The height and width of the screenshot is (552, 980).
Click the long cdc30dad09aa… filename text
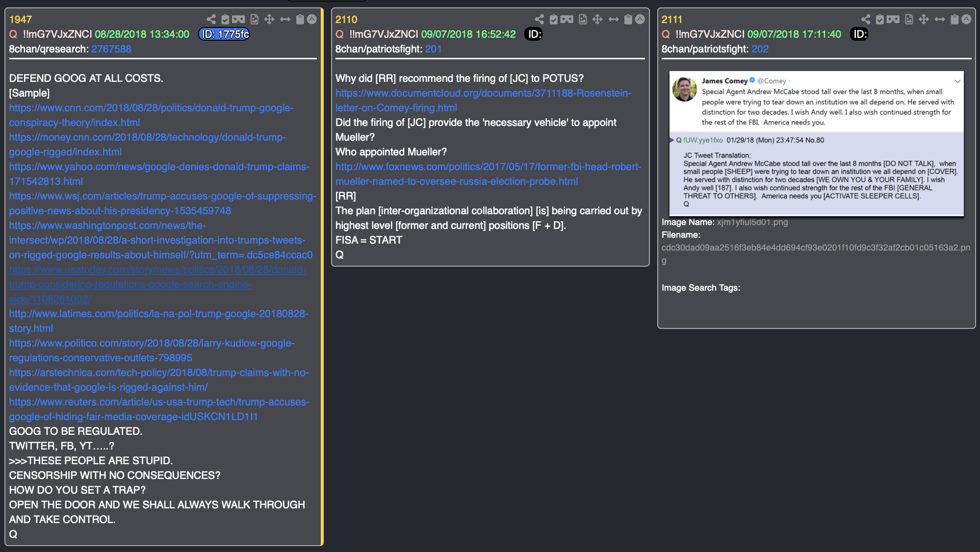[x=816, y=254]
